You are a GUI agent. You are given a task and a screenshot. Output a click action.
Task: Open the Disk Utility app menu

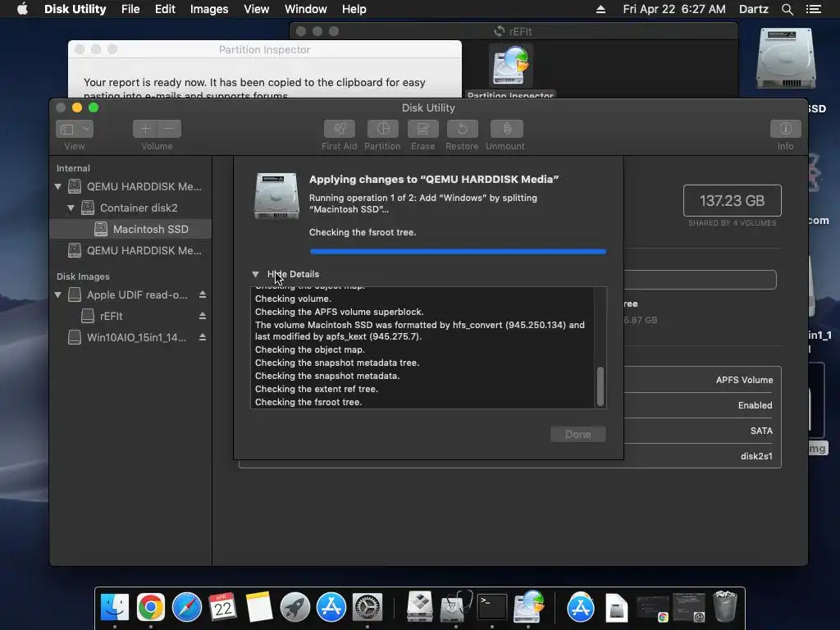pyautogui.click(x=75, y=9)
